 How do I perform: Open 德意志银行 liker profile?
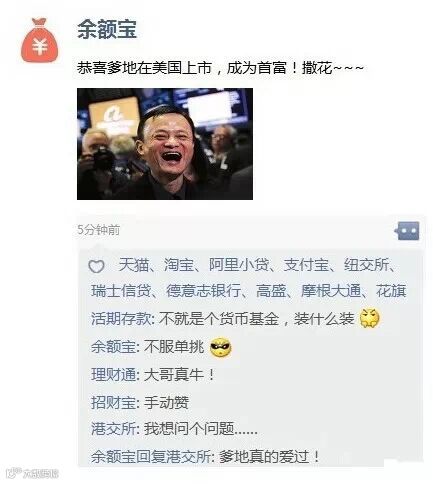pos(203,291)
